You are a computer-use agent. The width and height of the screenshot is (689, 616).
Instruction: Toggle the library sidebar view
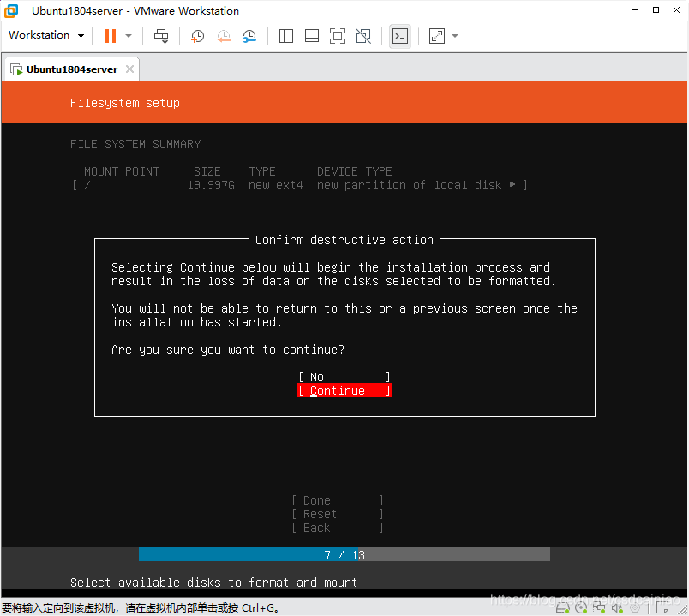coord(286,36)
